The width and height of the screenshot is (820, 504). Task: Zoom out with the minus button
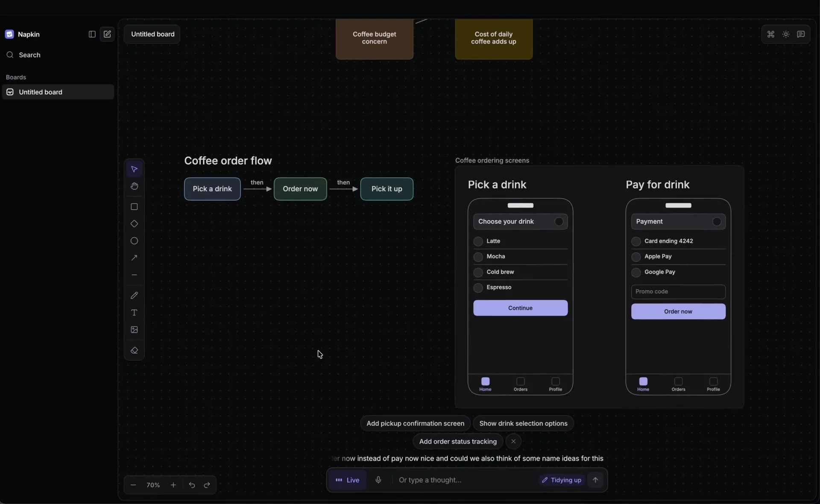[x=133, y=485]
